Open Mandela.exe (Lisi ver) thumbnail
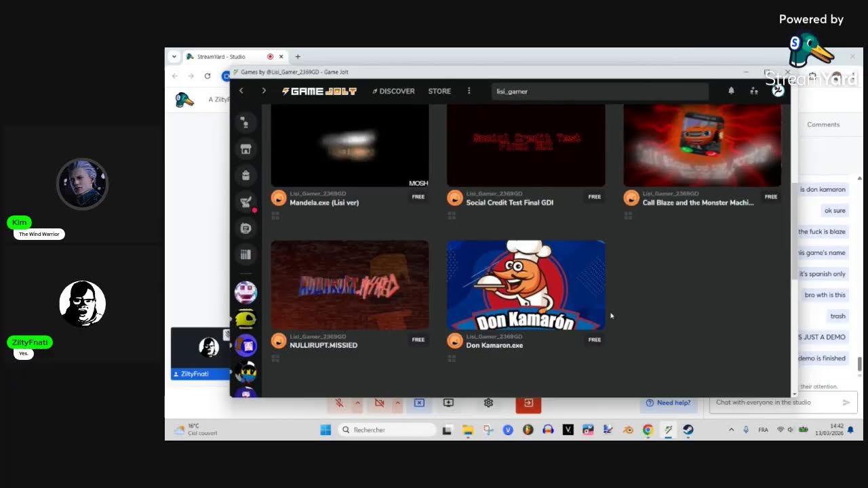 point(350,145)
